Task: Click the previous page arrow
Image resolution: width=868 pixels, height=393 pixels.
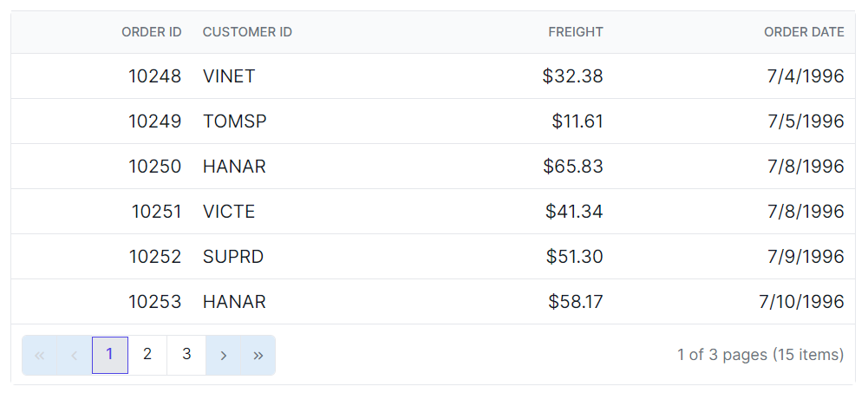Action: click(74, 355)
